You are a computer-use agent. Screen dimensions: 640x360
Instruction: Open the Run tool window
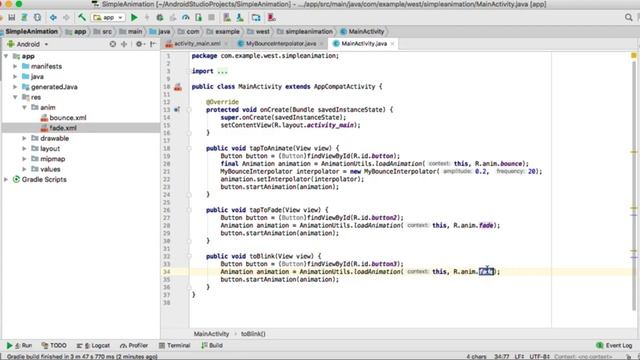19,345
